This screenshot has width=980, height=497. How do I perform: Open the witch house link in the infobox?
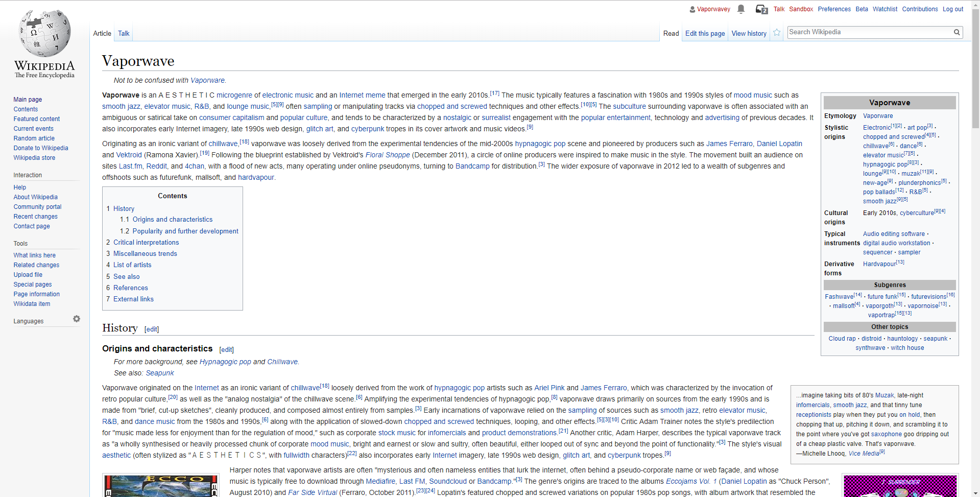[907, 348]
